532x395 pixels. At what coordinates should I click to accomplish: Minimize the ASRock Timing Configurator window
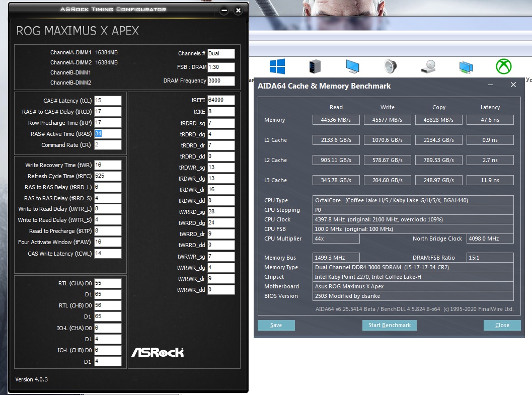[224, 11]
